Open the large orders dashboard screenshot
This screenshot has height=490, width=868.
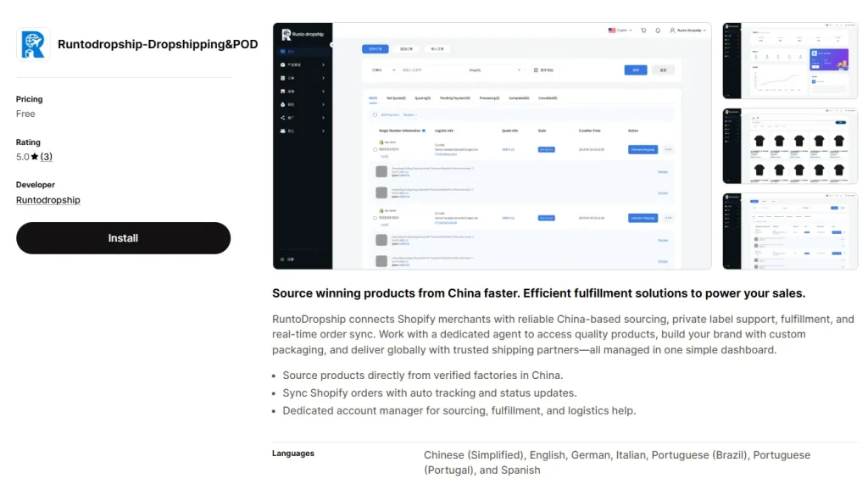click(492, 146)
